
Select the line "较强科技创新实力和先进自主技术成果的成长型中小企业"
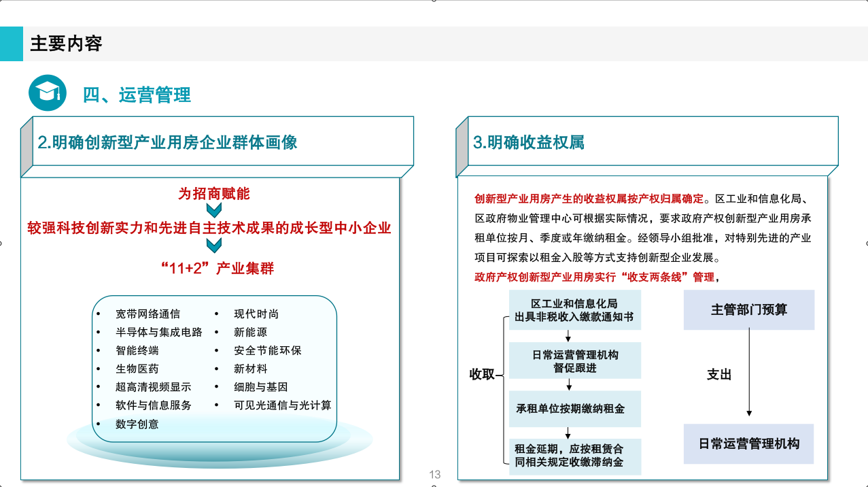[209, 228]
